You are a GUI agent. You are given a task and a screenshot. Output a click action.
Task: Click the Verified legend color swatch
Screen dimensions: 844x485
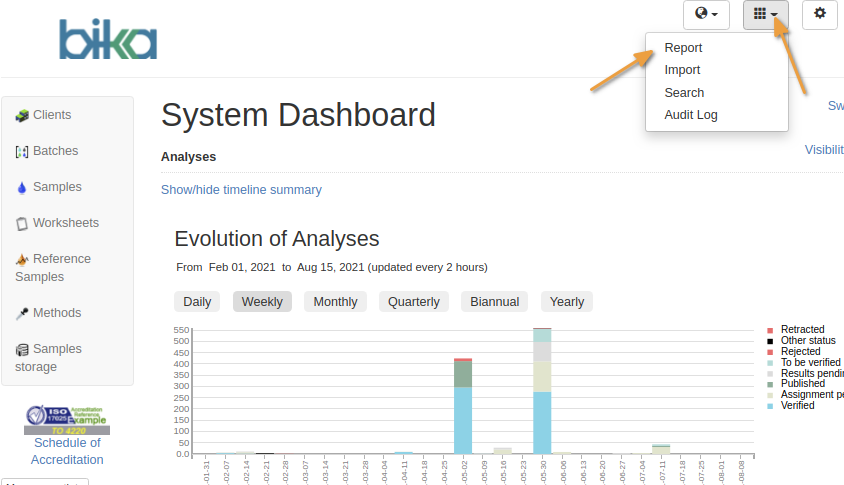[770, 406]
